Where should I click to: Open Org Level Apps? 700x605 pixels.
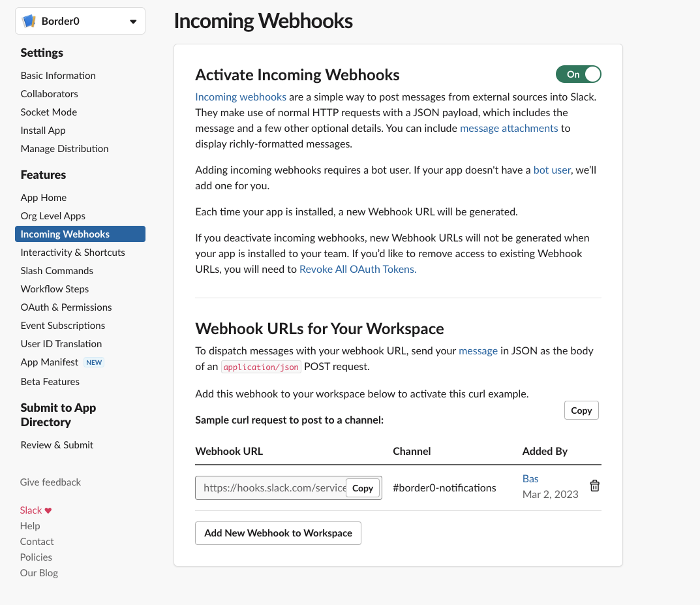click(x=53, y=215)
